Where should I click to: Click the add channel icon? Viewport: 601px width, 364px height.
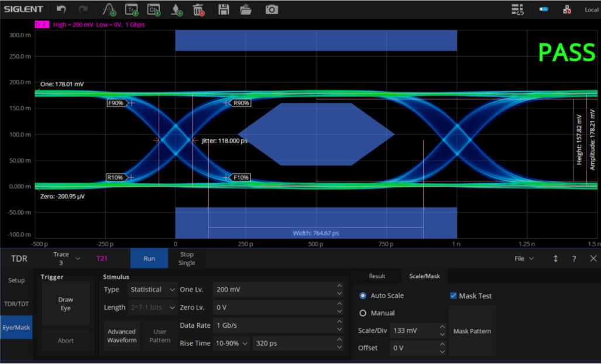tap(153, 9)
